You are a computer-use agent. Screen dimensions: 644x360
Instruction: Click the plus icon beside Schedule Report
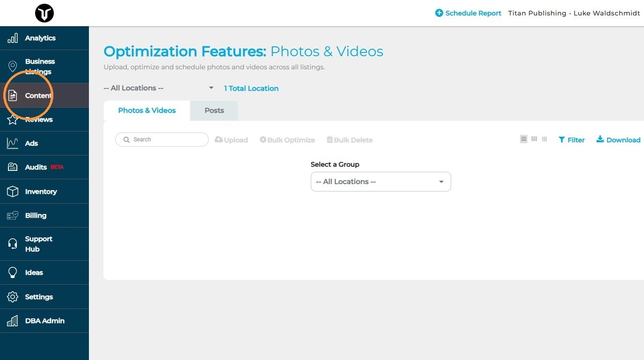[x=439, y=13]
